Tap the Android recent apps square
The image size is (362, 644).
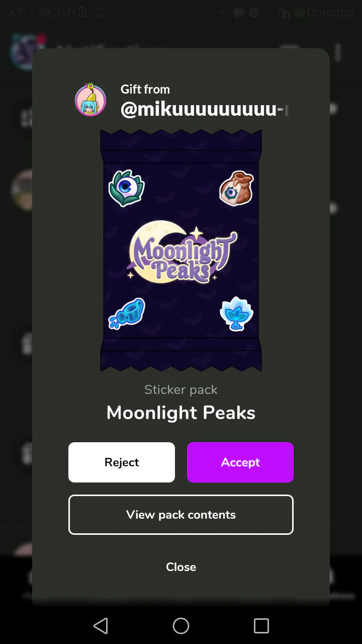(x=261, y=626)
